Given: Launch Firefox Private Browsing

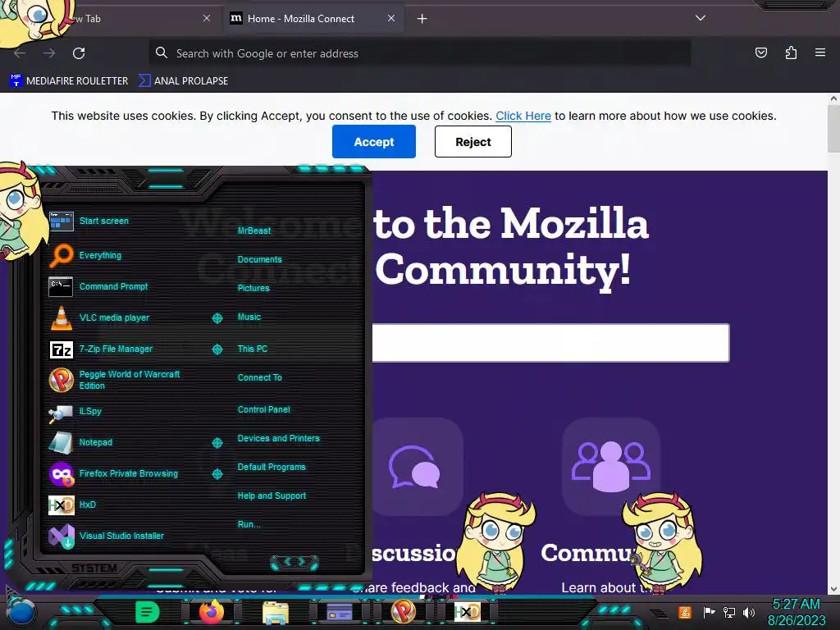Looking at the screenshot, I should [115, 473].
